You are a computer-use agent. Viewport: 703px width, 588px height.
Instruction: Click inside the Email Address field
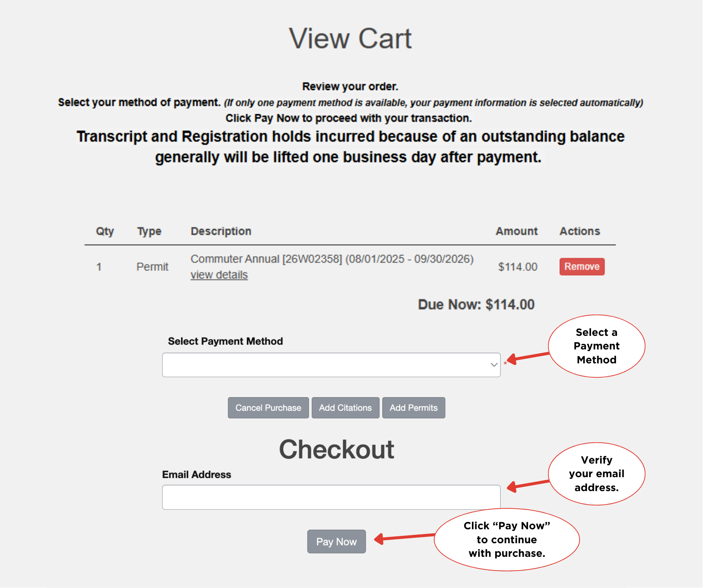[331, 497]
